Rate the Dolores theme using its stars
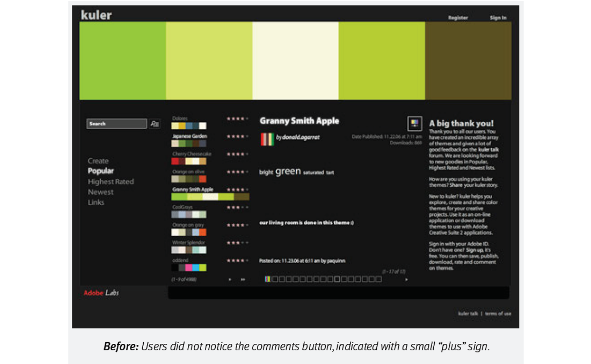Image resolution: width=591 pixels, height=364 pixels. [237, 119]
